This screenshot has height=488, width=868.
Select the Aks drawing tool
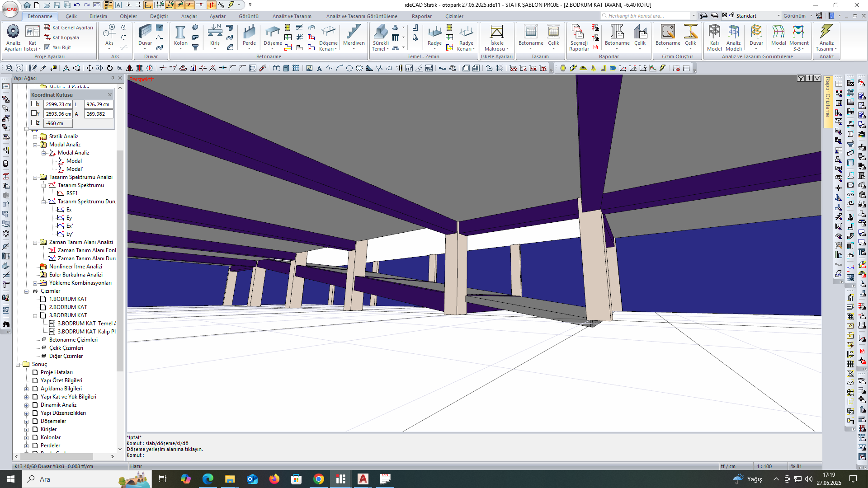(x=109, y=36)
